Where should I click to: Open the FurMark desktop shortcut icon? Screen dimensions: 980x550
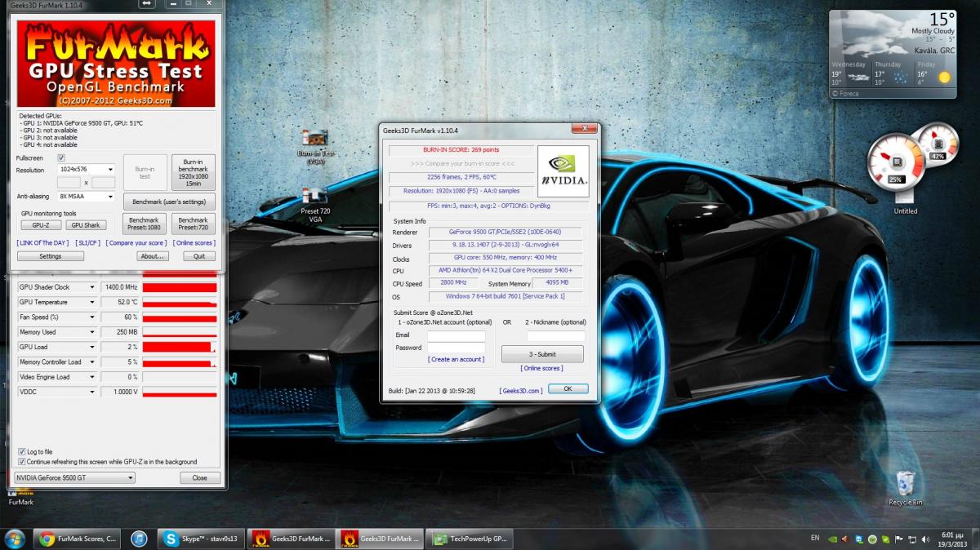pyautogui.click(x=21, y=497)
